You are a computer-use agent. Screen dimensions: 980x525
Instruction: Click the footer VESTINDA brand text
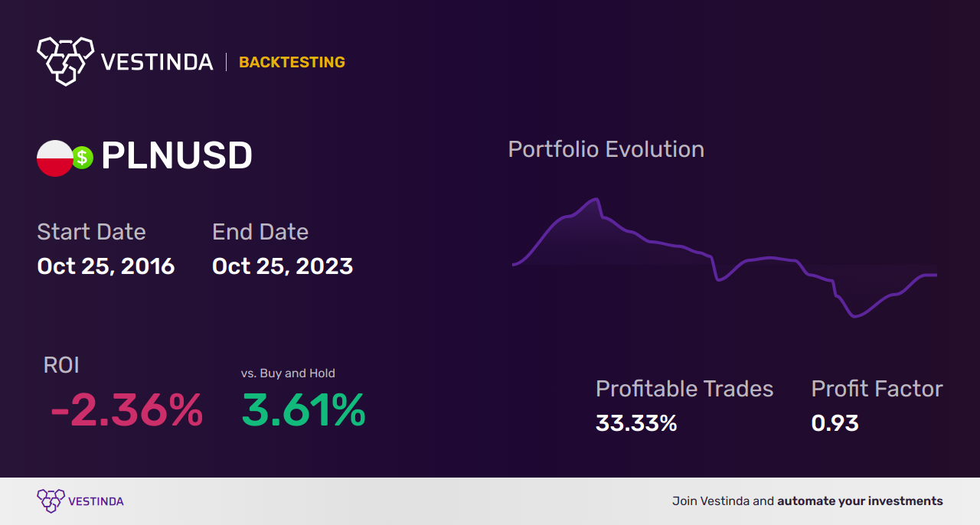click(x=96, y=501)
